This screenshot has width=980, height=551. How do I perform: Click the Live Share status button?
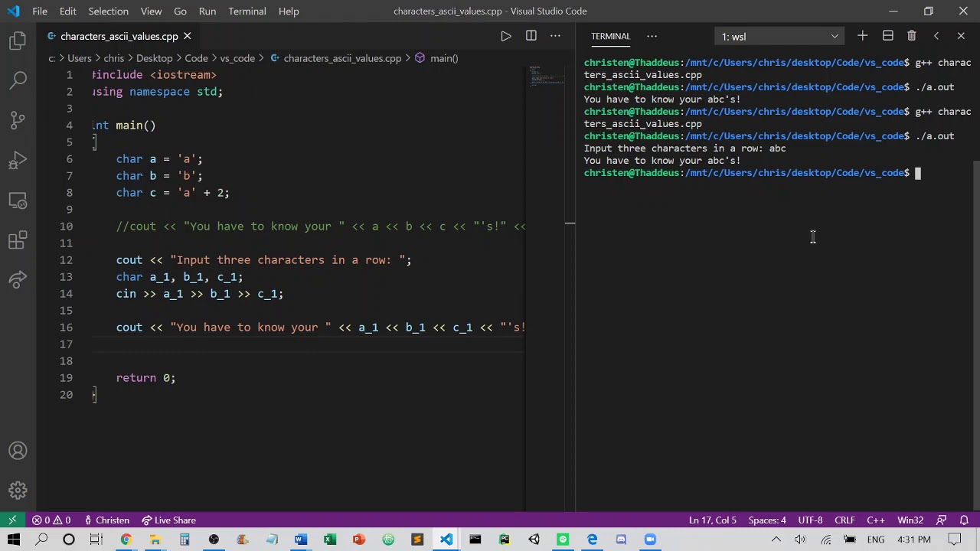(168, 520)
